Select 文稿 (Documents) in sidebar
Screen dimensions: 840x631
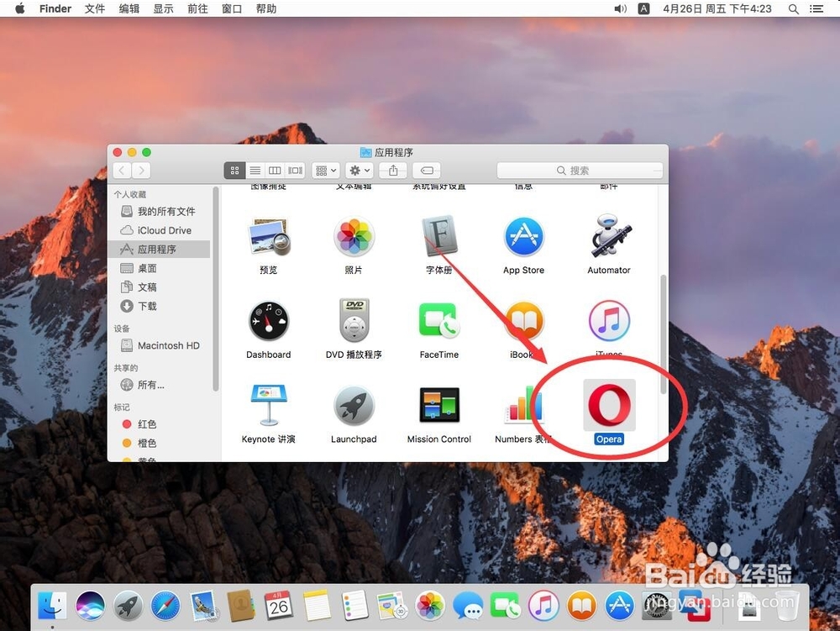(x=159, y=287)
